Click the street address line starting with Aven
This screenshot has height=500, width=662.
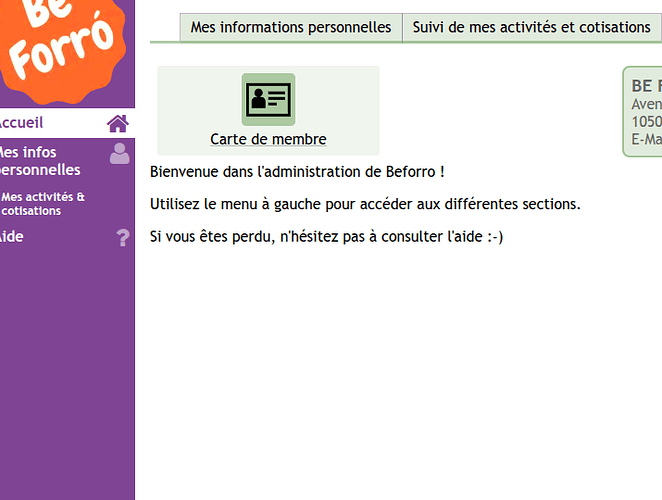(646, 104)
